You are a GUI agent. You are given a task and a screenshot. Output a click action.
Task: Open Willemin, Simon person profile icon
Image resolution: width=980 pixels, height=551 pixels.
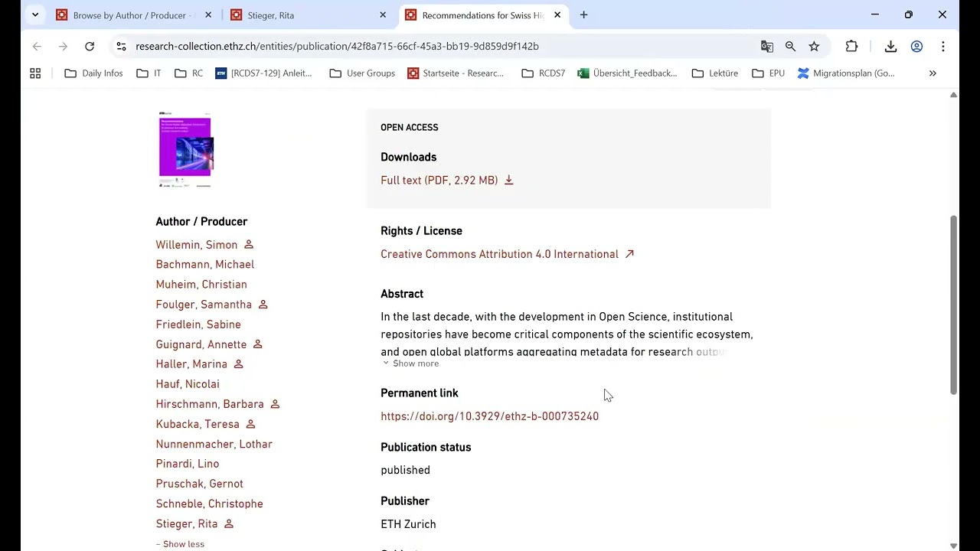[249, 245]
